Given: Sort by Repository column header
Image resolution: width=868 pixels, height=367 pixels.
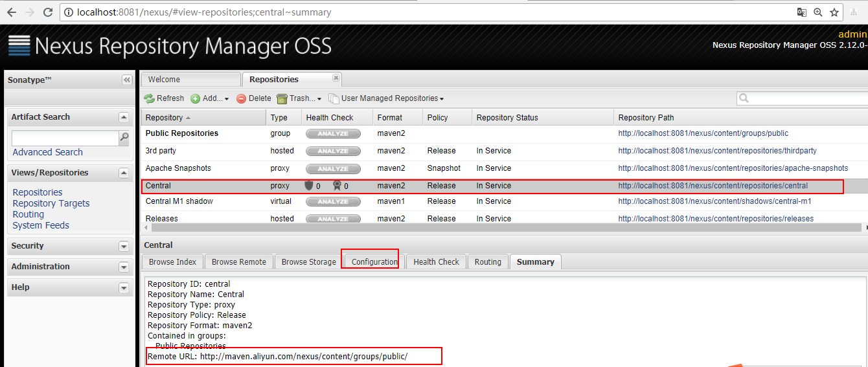Looking at the screenshot, I should coord(203,118).
